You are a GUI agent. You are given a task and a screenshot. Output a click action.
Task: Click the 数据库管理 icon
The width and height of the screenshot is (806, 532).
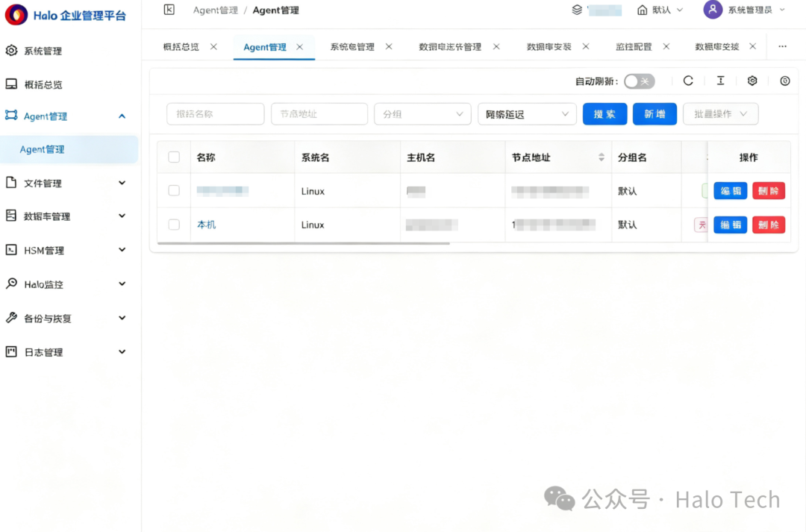coord(11,216)
